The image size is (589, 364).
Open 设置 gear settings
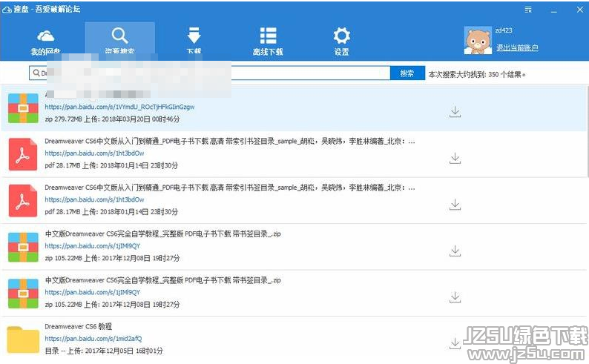[x=341, y=42]
